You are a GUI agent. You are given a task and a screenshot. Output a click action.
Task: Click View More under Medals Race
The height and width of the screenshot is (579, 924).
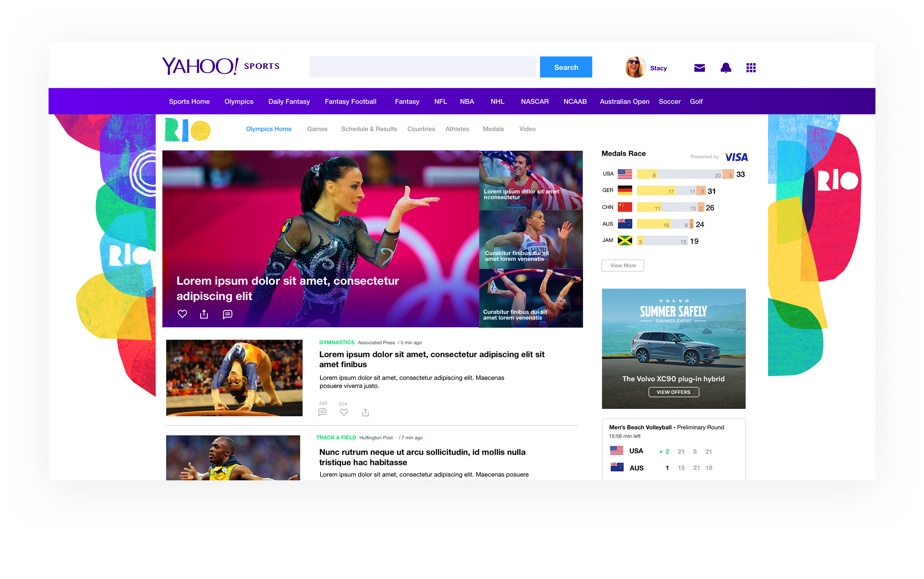623,265
